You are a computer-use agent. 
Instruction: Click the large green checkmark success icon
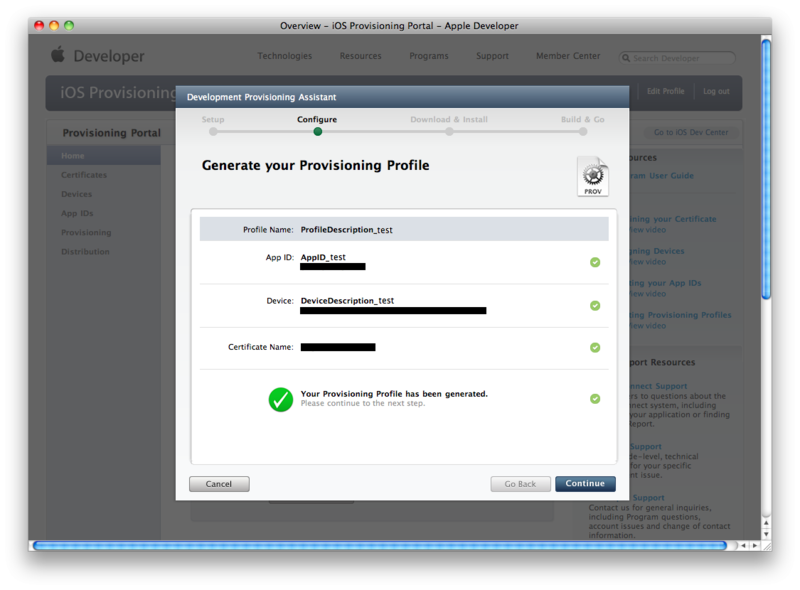[x=281, y=400]
